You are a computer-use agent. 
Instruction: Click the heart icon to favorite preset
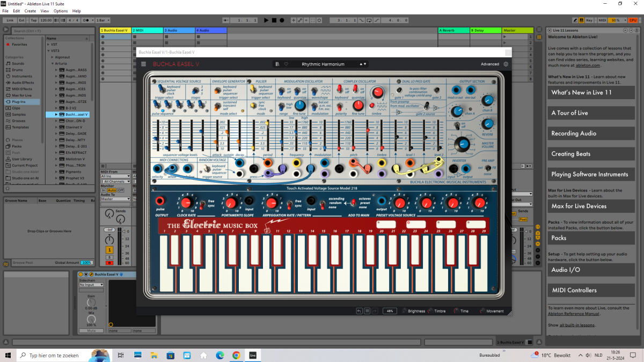(x=286, y=64)
